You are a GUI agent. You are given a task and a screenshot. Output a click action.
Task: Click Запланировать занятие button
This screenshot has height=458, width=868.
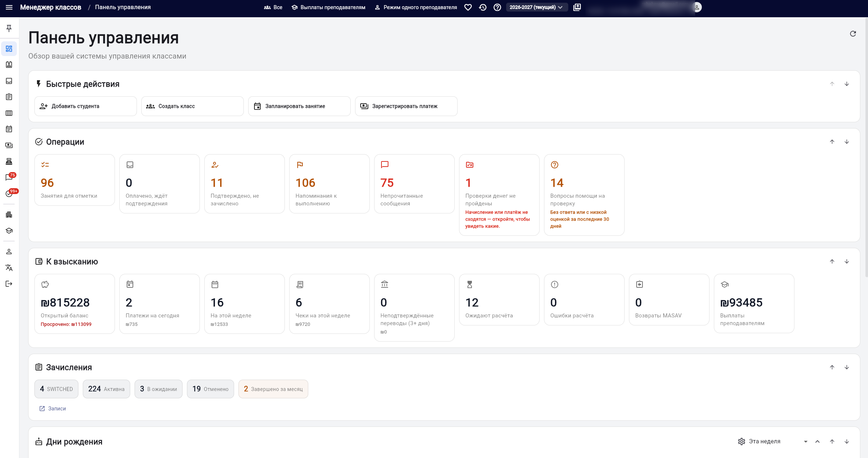pos(299,106)
